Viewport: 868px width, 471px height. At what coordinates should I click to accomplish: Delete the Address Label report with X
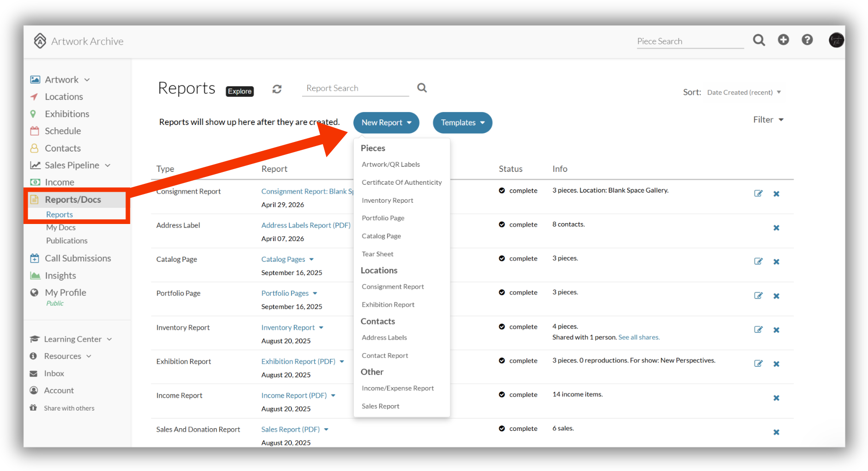point(776,228)
